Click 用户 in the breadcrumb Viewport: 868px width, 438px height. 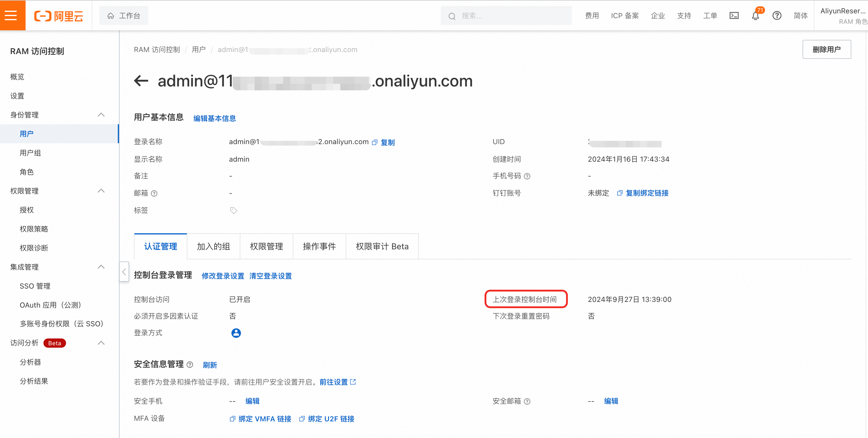point(198,50)
